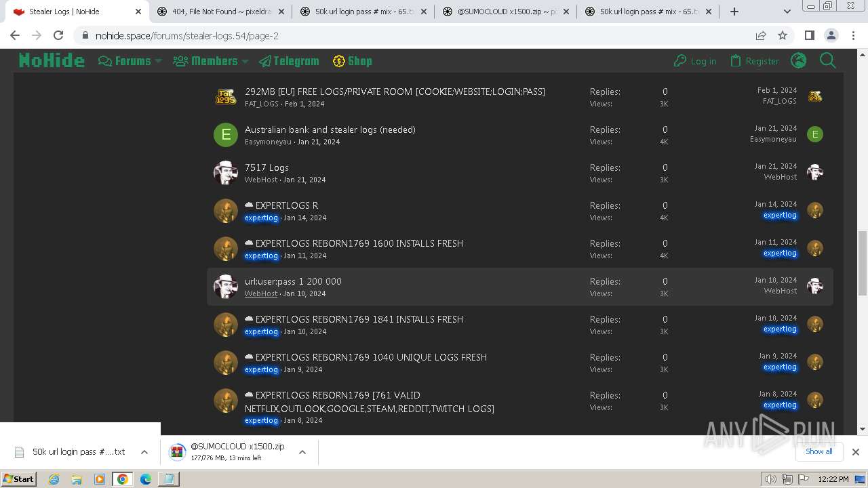868x488 pixels.
Task: Close the downloads bar
Action: click(x=856, y=451)
